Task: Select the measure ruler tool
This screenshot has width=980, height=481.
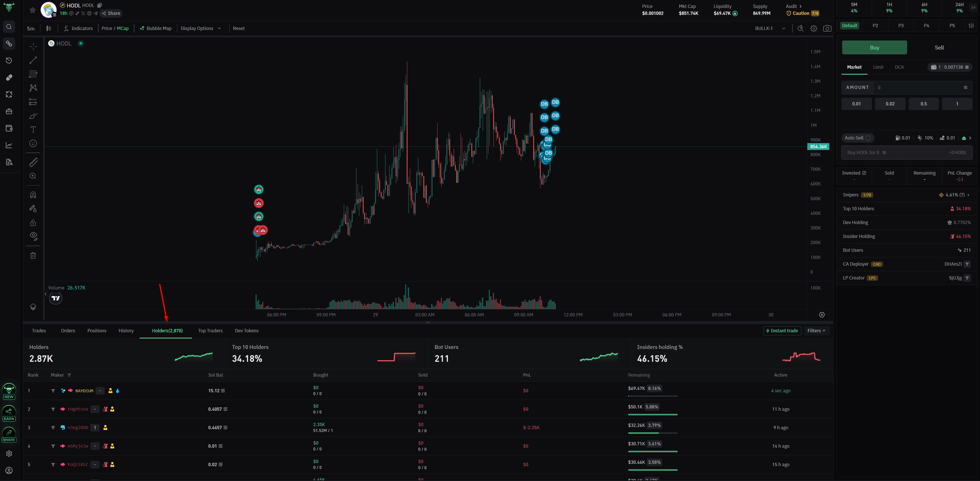Action: coord(33,162)
